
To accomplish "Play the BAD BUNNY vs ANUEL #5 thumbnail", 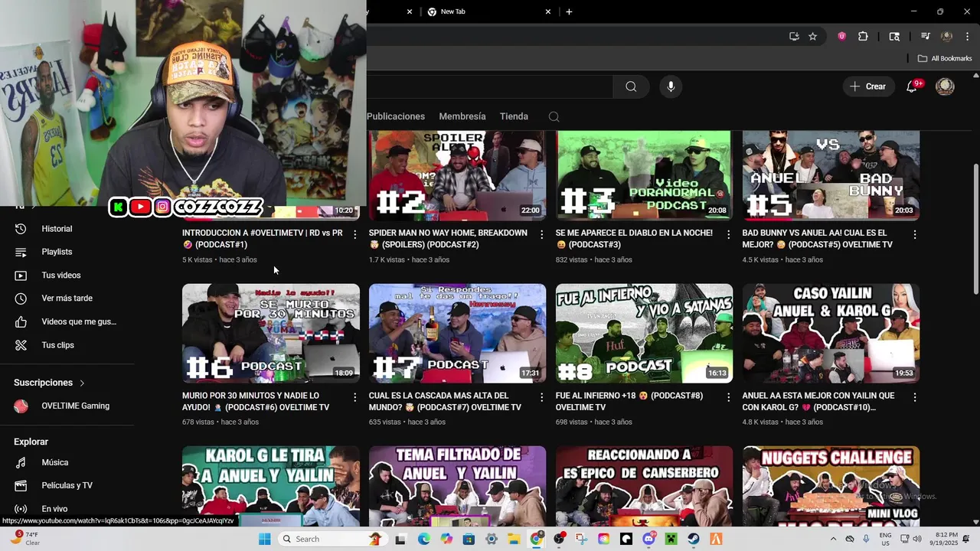I will 831,176.
